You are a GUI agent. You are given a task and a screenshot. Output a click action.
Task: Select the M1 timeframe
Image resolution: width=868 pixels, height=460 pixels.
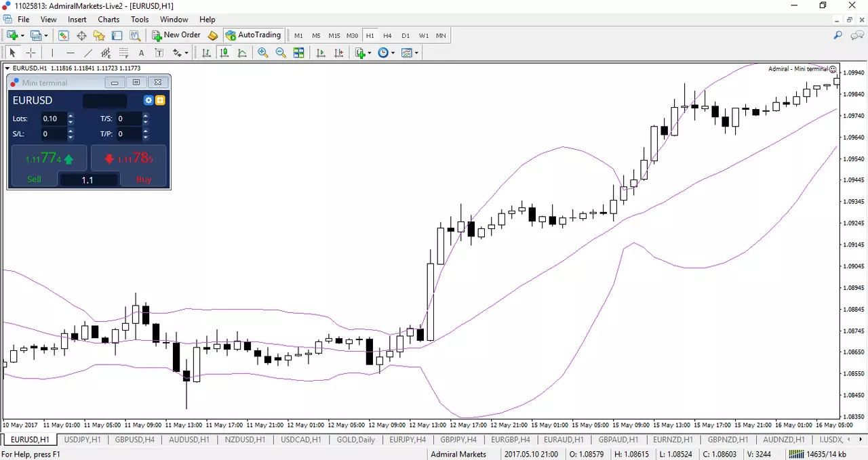tap(298, 35)
